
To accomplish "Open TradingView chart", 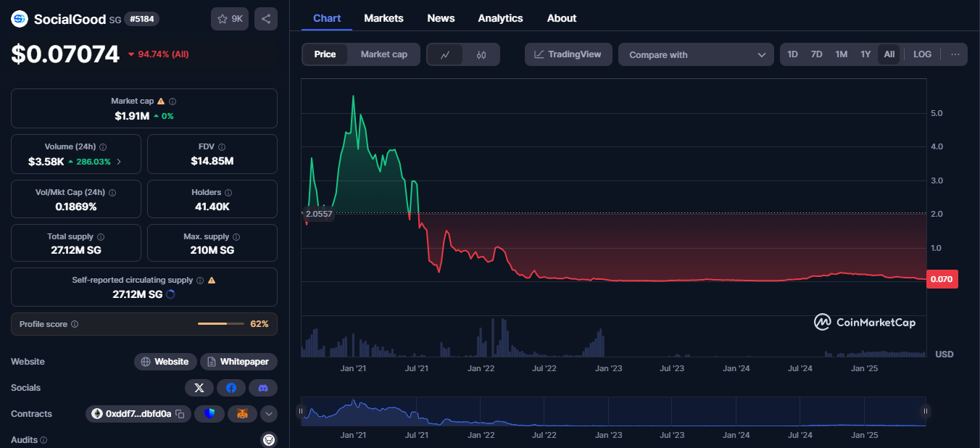I will [x=568, y=54].
